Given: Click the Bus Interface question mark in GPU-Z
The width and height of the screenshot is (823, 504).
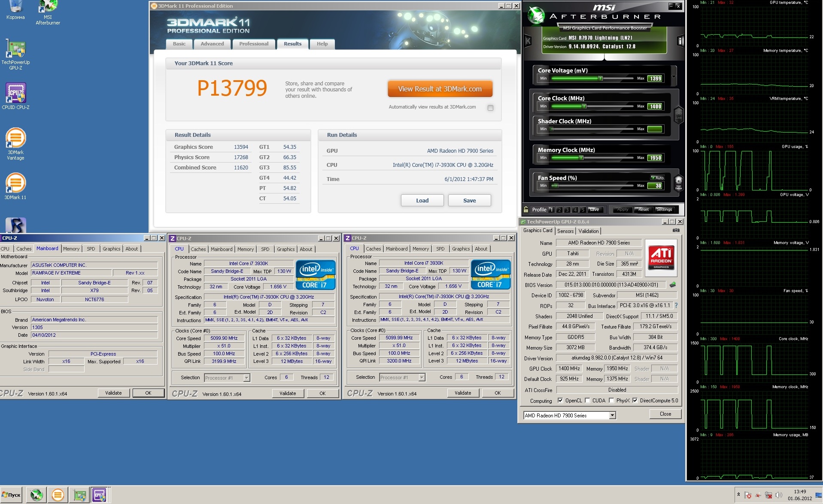Looking at the screenshot, I should pyautogui.click(x=676, y=305).
